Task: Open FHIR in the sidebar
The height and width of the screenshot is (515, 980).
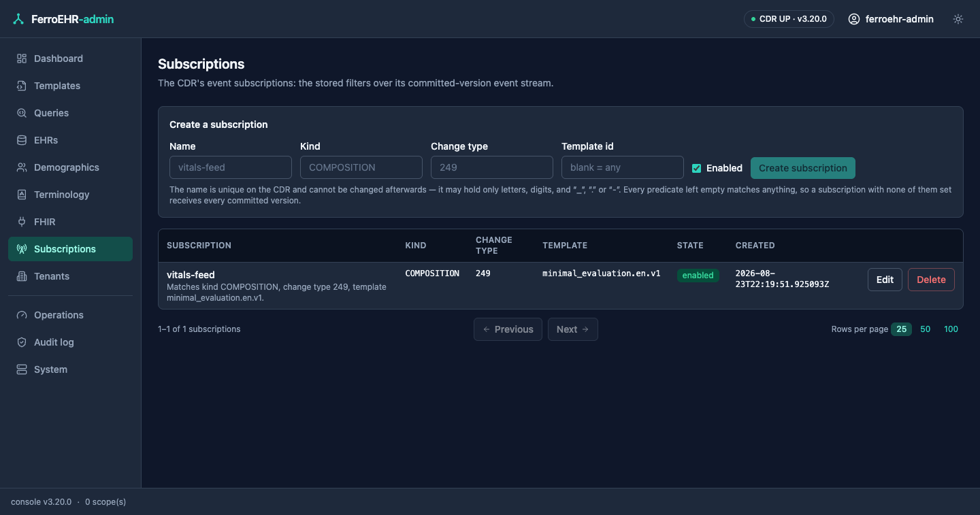Action: coord(70,222)
